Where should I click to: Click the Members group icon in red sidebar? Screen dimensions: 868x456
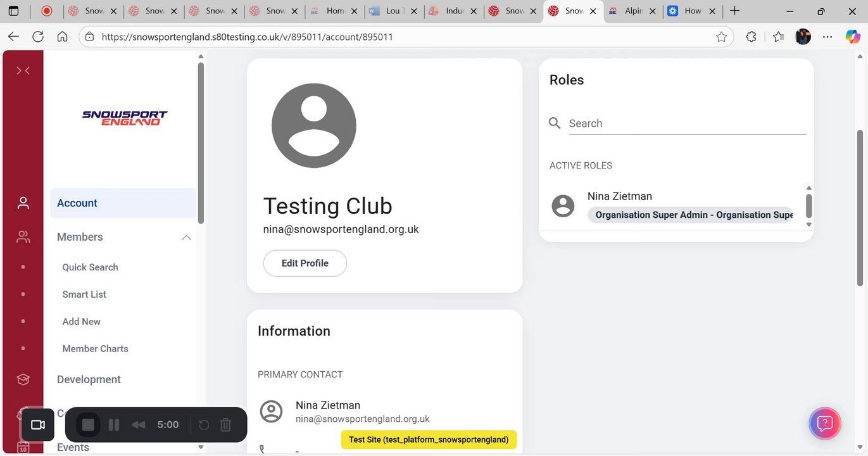coord(23,237)
